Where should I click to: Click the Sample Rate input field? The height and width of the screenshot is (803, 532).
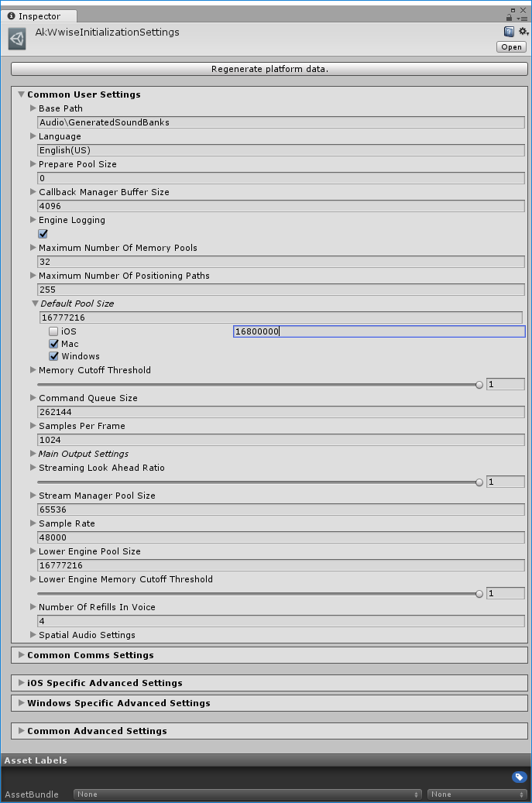point(281,537)
